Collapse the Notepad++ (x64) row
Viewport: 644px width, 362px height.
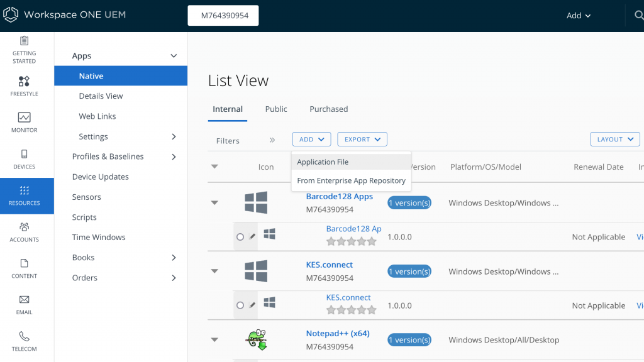[x=214, y=340]
